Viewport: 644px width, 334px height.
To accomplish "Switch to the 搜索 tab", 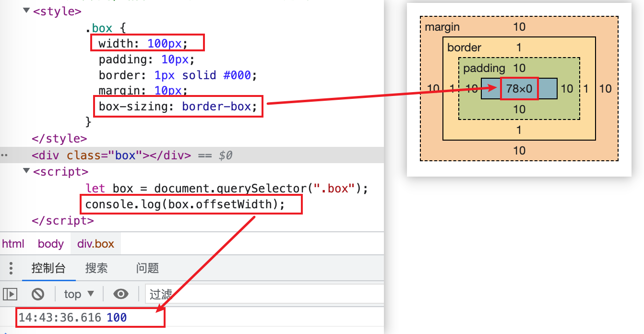I will [96, 268].
